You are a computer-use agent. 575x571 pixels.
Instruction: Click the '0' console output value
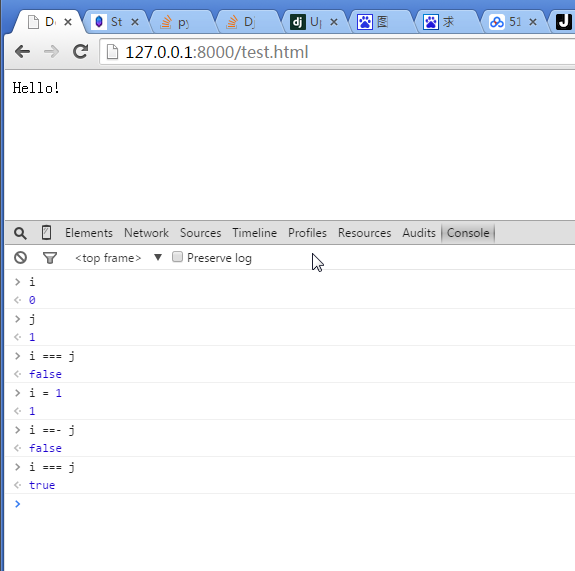32,300
